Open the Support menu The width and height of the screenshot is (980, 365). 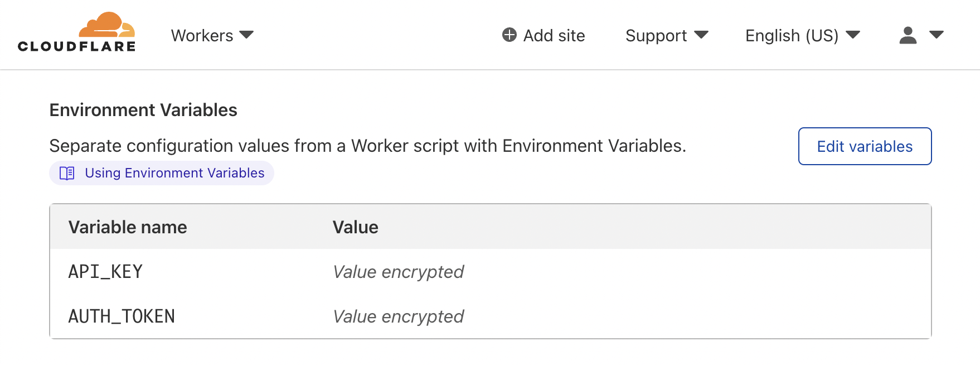tap(667, 35)
